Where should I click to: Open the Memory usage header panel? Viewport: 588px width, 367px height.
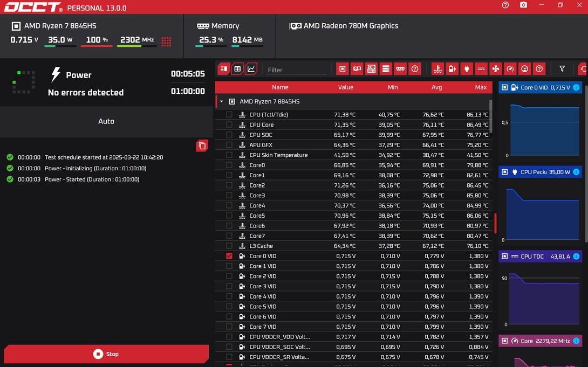point(229,36)
